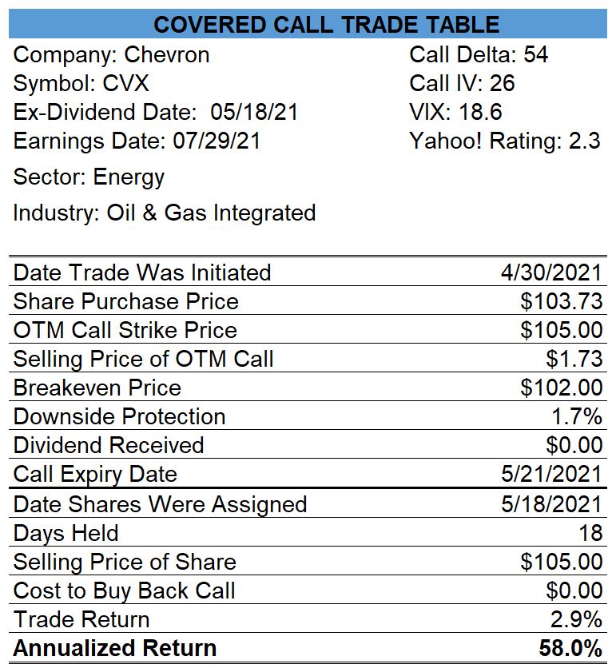Click the $1.73 call selling price cell
This screenshot has width=616, height=672.
tap(574, 359)
